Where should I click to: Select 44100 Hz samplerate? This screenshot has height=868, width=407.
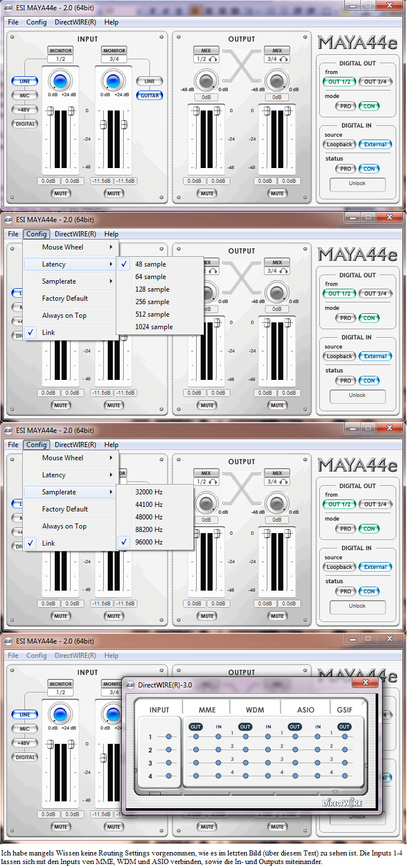click(155, 505)
